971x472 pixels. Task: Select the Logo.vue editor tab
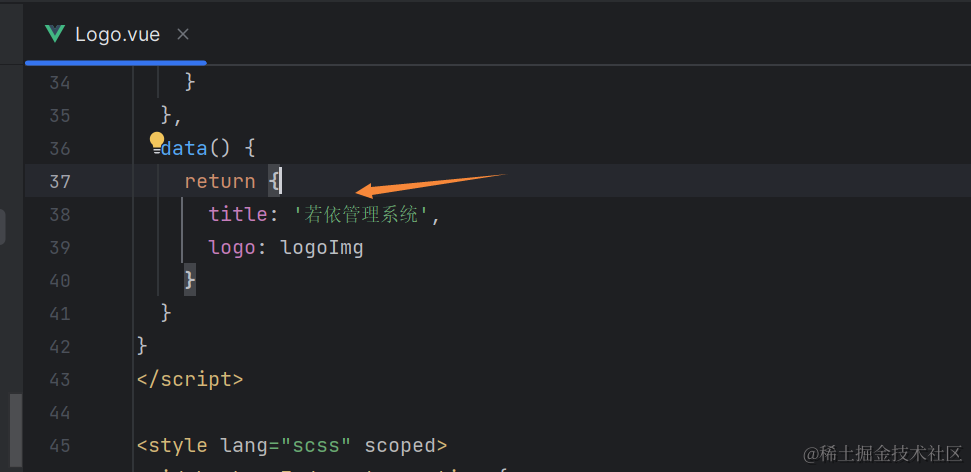point(116,35)
